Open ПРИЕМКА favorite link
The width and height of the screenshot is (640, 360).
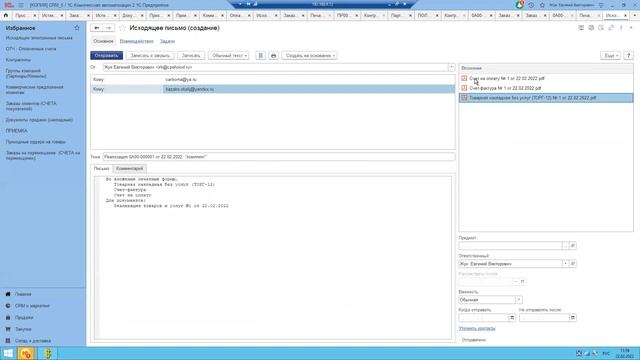[x=16, y=131]
